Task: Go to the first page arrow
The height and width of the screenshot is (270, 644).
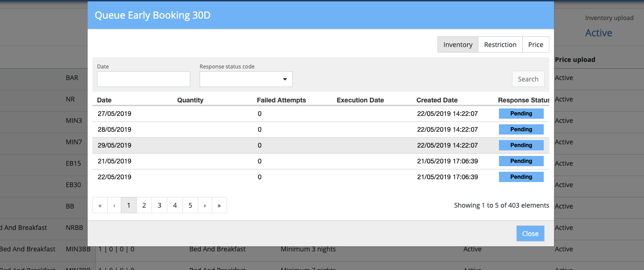Action: click(100, 205)
